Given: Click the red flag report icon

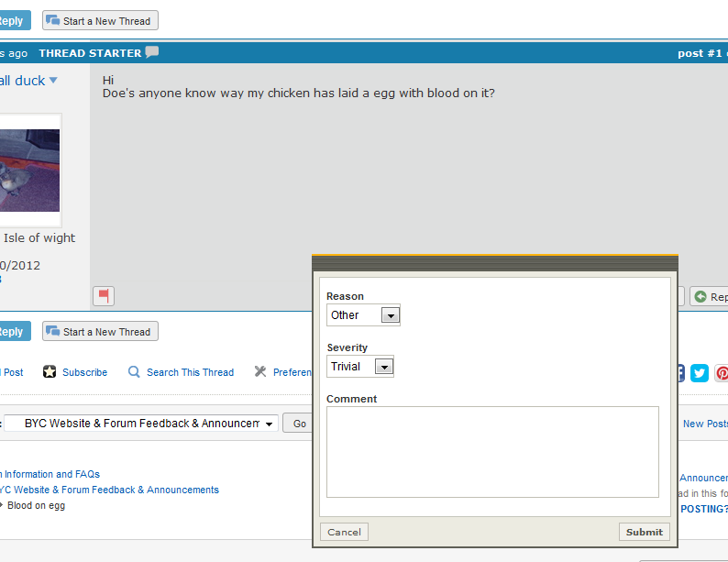Looking at the screenshot, I should pos(104,295).
